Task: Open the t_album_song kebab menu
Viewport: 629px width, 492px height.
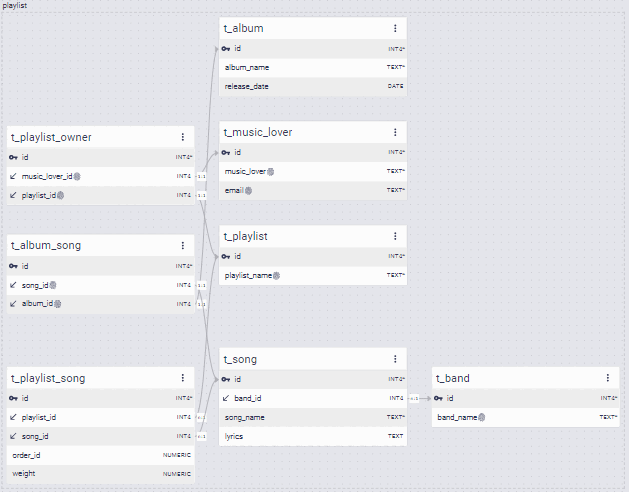Action: coord(183,245)
